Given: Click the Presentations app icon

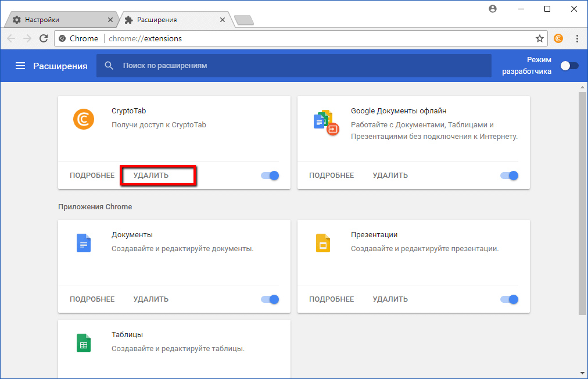Looking at the screenshot, I should tap(323, 243).
